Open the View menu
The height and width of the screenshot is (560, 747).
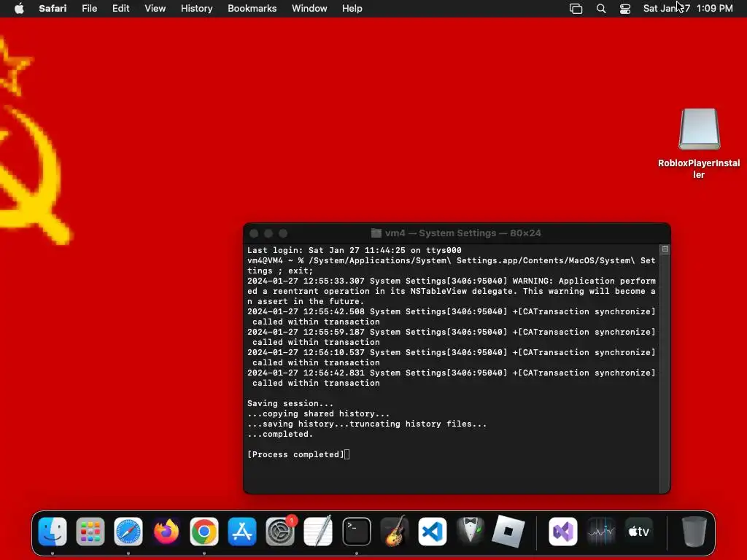point(155,9)
